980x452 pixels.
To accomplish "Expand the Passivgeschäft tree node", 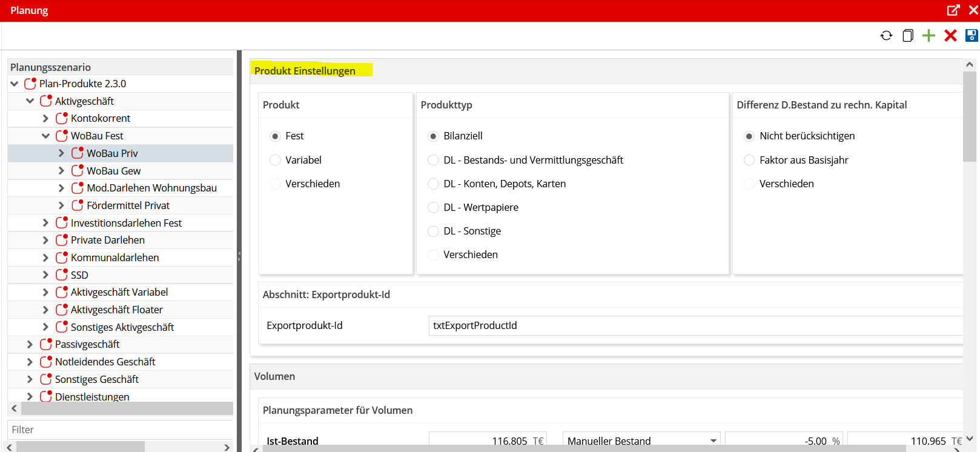I will [x=30, y=344].
